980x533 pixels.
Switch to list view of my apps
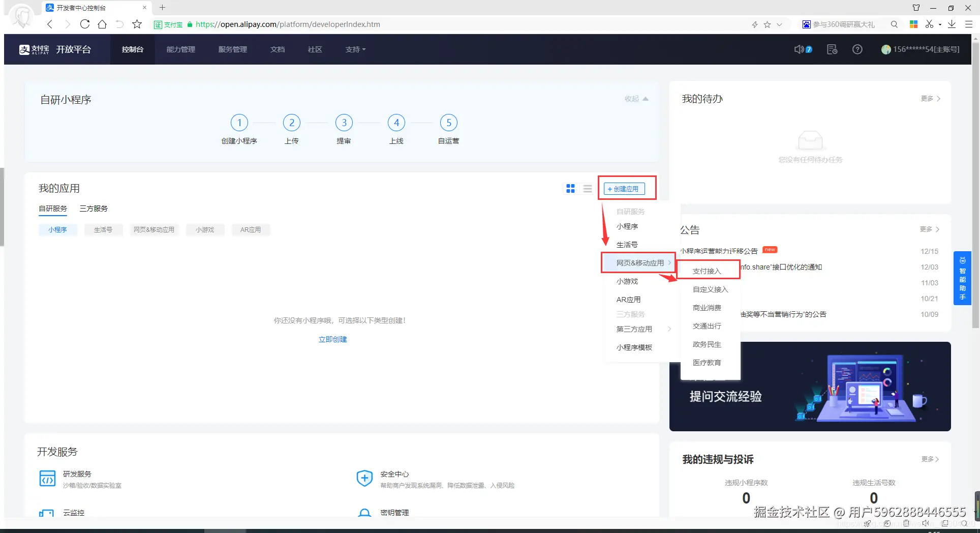(x=588, y=189)
